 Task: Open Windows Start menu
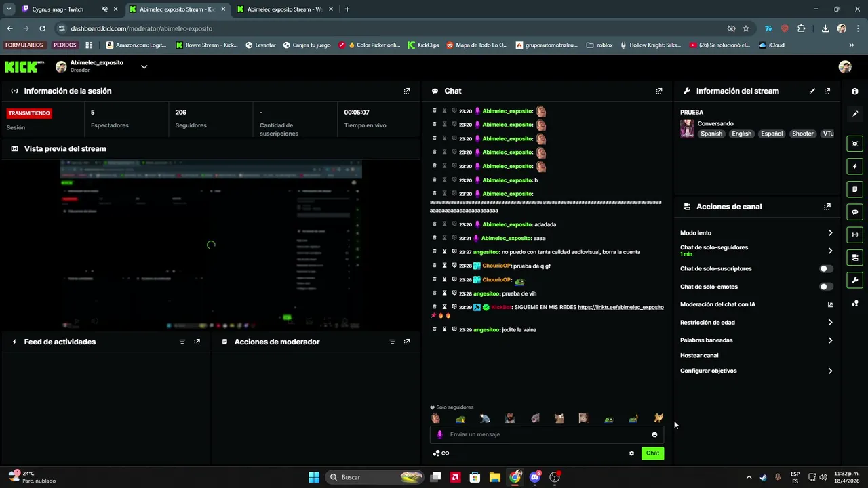314,477
